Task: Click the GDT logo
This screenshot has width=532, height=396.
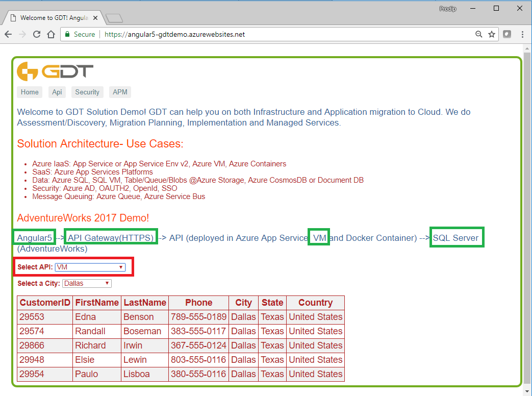Action: (55, 71)
